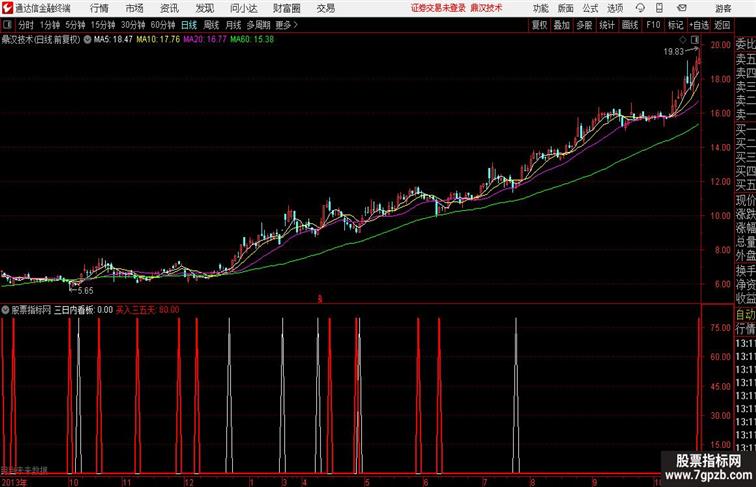Screen dimensions: 756x487
Task: Click the 19.83 high price label
Action: [674, 52]
